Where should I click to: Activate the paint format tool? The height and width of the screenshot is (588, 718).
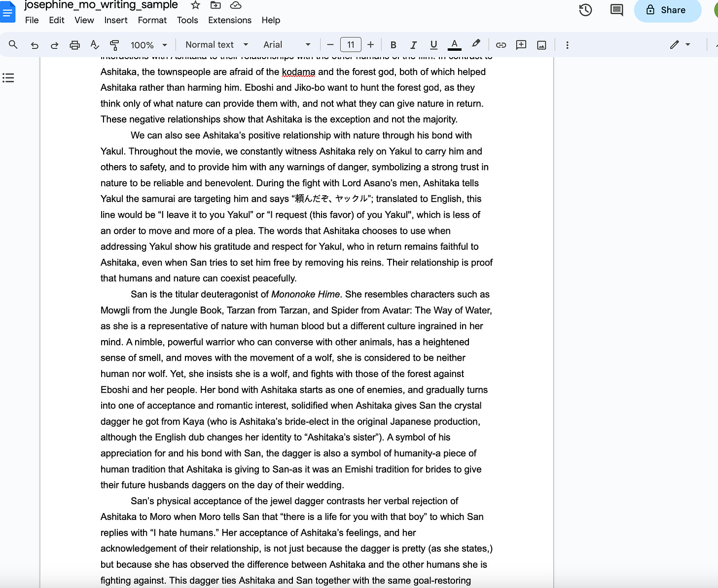tap(114, 45)
